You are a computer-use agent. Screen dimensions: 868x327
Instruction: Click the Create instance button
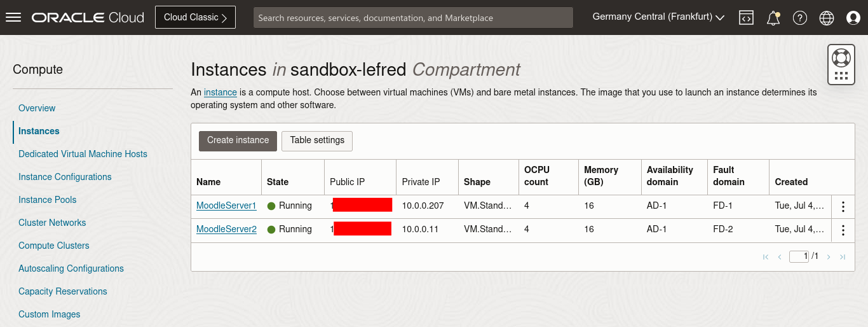click(238, 141)
